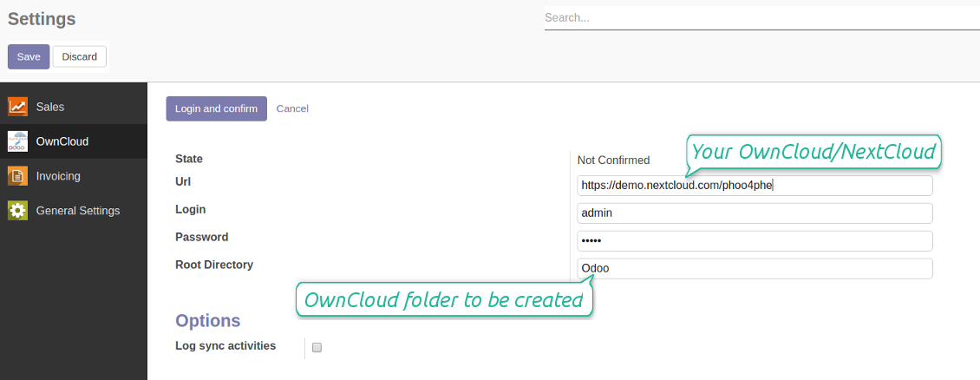Image resolution: width=980 pixels, height=380 pixels.
Task: Click into the Root Directory field
Action: tap(755, 268)
